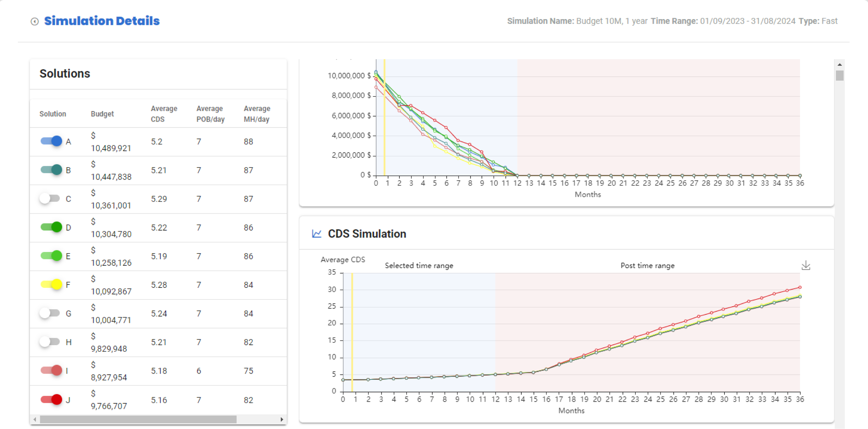Click the Budget column header

point(102,114)
